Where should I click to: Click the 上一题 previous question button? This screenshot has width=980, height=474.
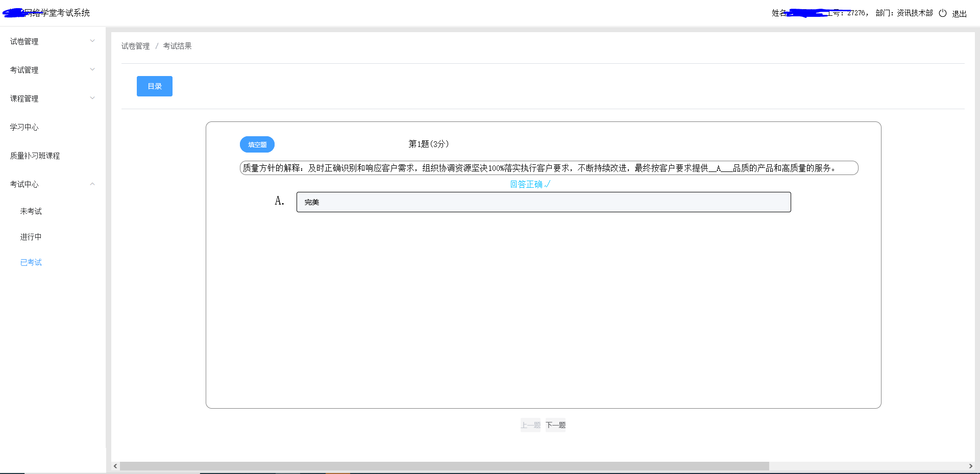coord(530,425)
